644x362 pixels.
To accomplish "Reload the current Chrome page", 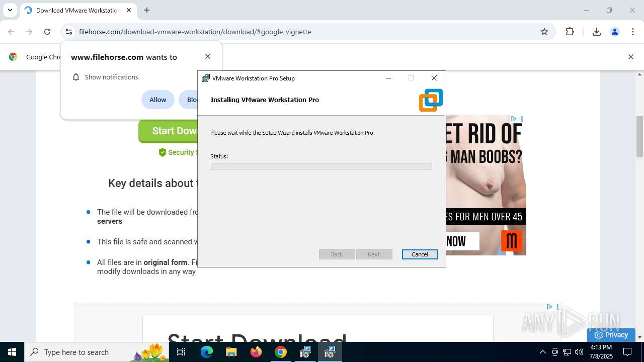I will click(47, 32).
